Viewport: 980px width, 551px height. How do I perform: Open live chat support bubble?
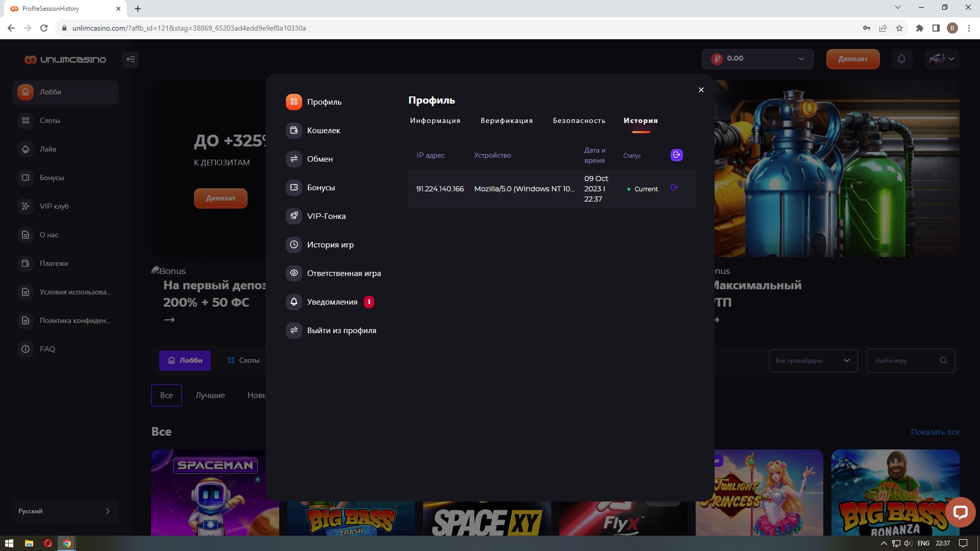960,512
